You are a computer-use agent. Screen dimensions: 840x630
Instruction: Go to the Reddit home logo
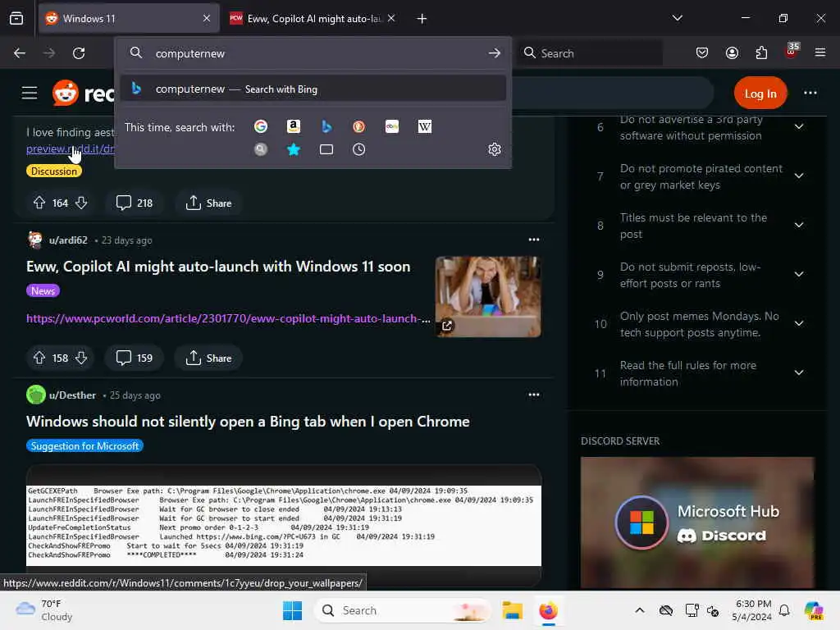pos(84,94)
